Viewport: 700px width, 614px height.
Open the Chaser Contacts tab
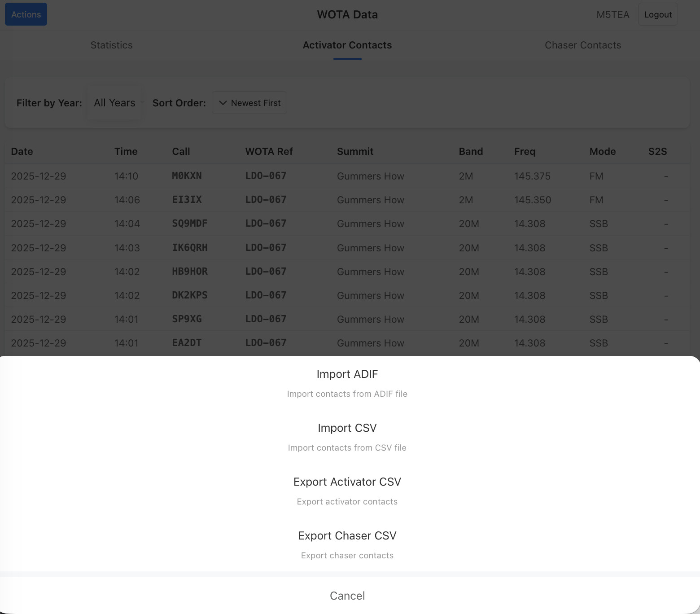(582, 45)
